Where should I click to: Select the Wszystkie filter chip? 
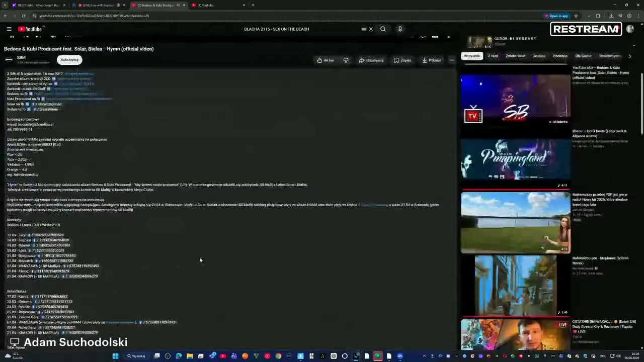[472, 56]
